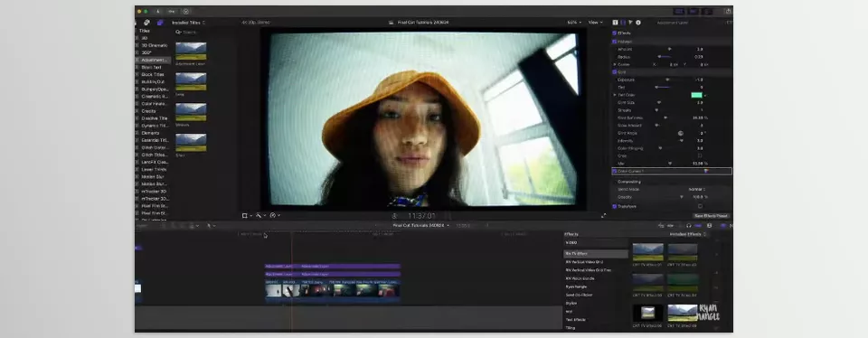Viewport: 868px width, 338px height.
Task: Select the Text Effects category
Action: [575, 320]
